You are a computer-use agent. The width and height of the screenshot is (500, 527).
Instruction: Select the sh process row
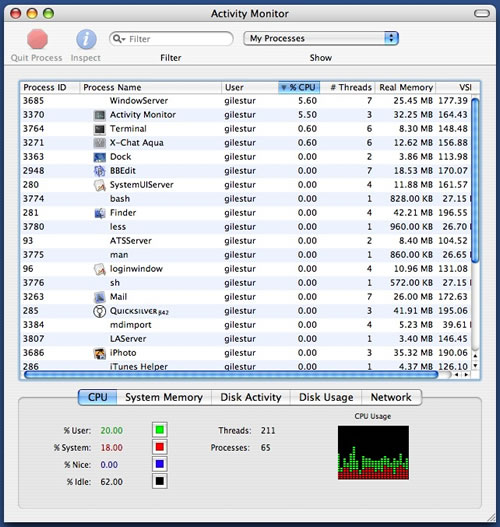tap(245, 283)
